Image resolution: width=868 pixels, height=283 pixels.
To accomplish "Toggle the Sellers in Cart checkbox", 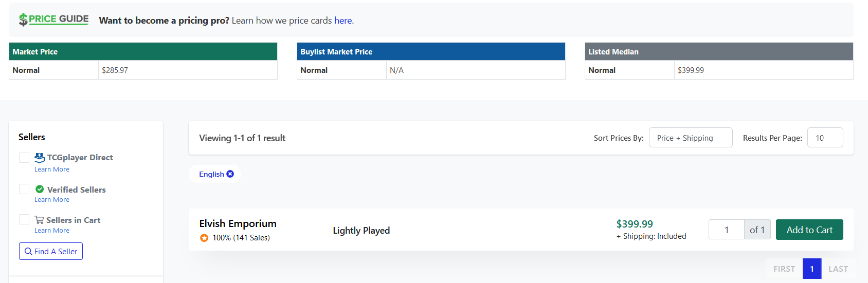I will point(24,220).
